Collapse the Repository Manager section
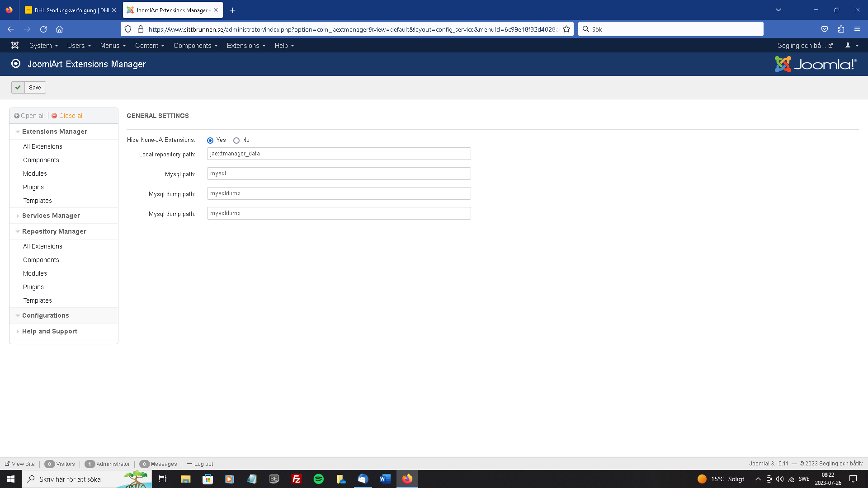868x488 pixels. 54,231
